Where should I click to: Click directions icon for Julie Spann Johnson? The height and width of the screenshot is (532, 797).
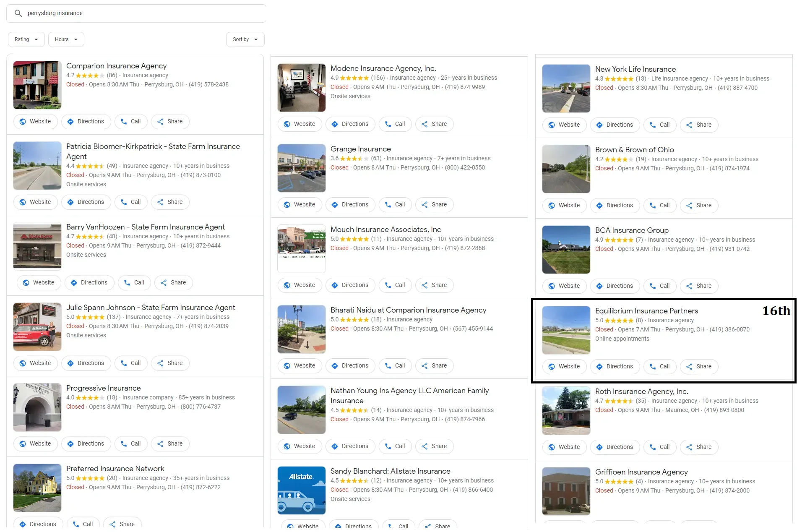(70, 363)
